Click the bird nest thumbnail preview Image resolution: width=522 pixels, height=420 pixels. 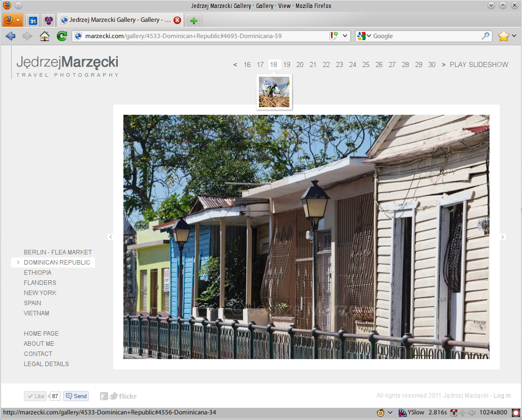click(x=274, y=92)
